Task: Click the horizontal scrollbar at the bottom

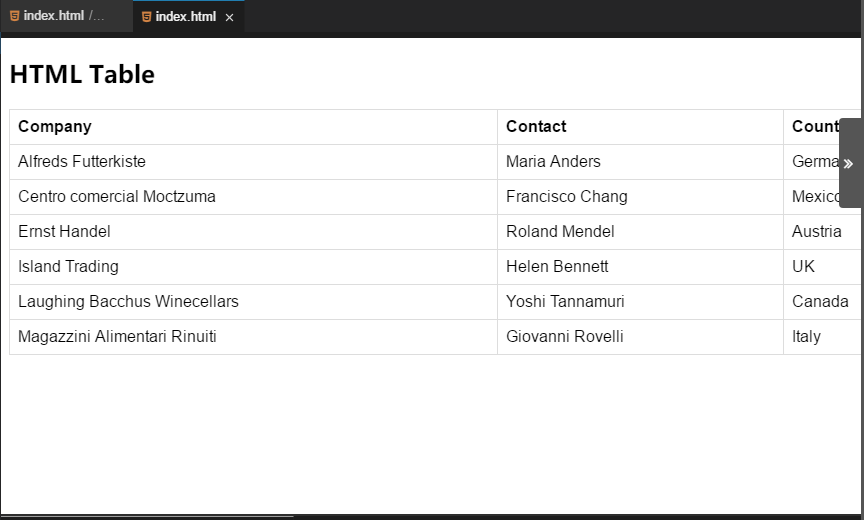Action: pos(148,517)
